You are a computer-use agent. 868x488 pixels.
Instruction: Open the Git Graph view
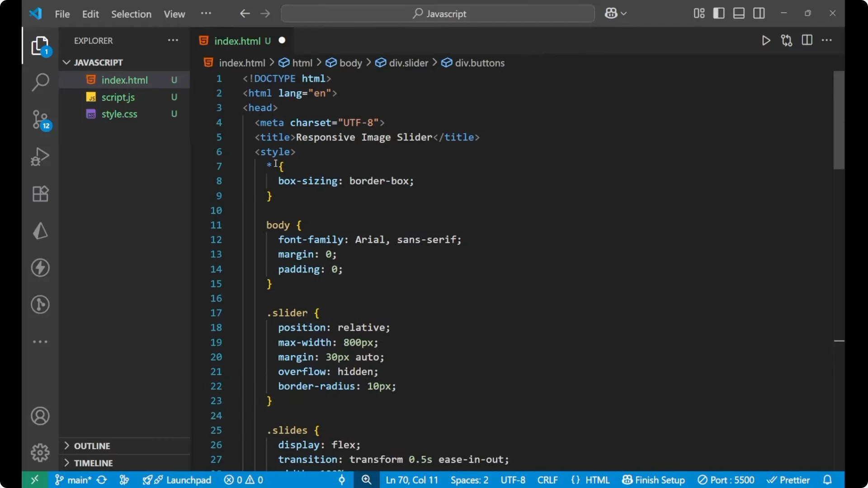click(x=40, y=305)
